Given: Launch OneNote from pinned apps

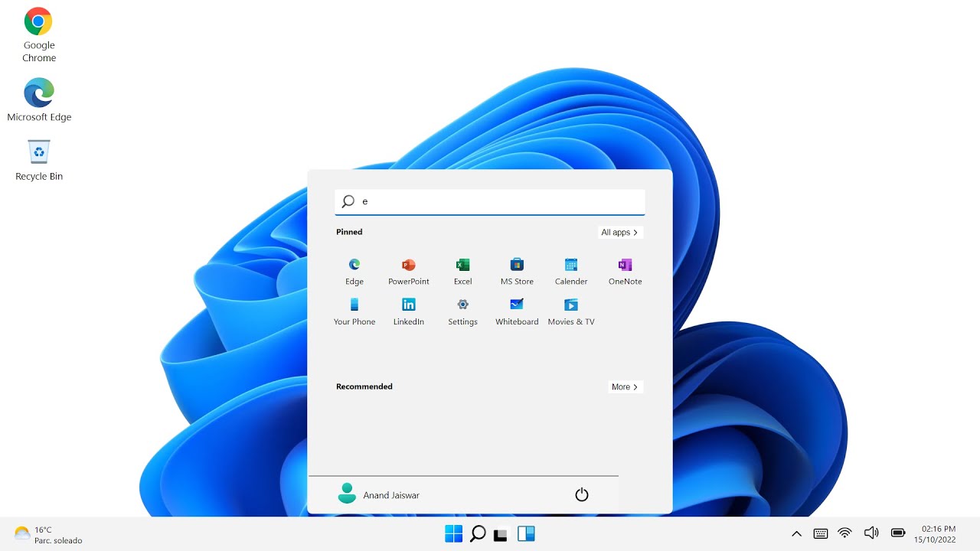Looking at the screenshot, I should (626, 272).
